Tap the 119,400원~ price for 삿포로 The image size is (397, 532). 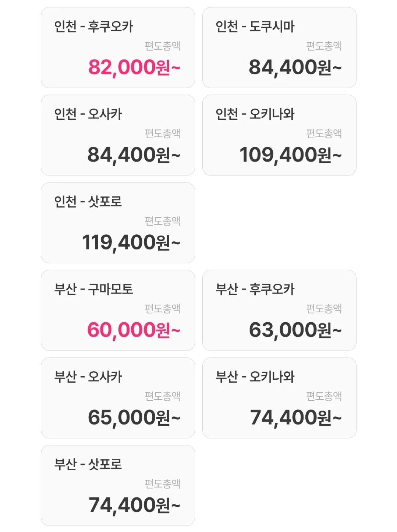[x=131, y=242]
